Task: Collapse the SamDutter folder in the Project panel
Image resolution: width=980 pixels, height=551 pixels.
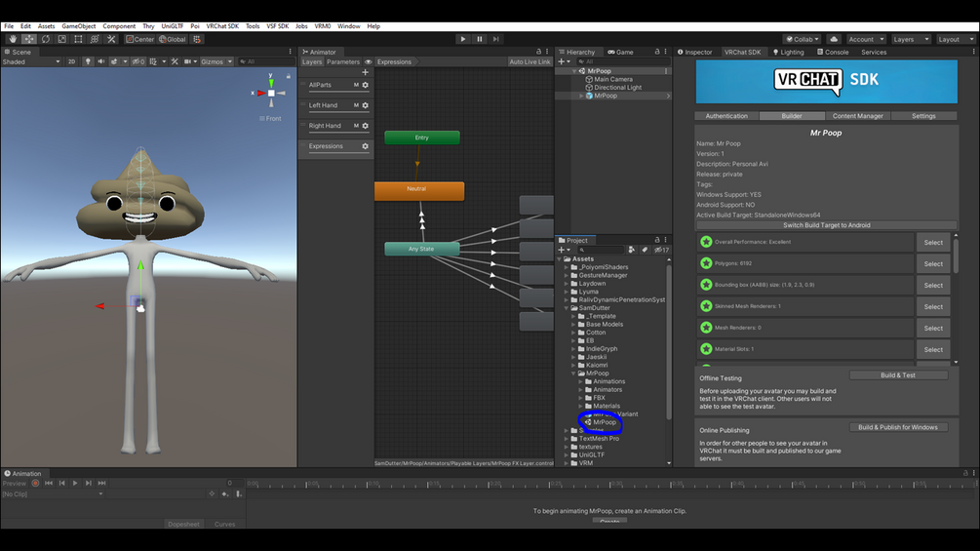Action: [567, 308]
